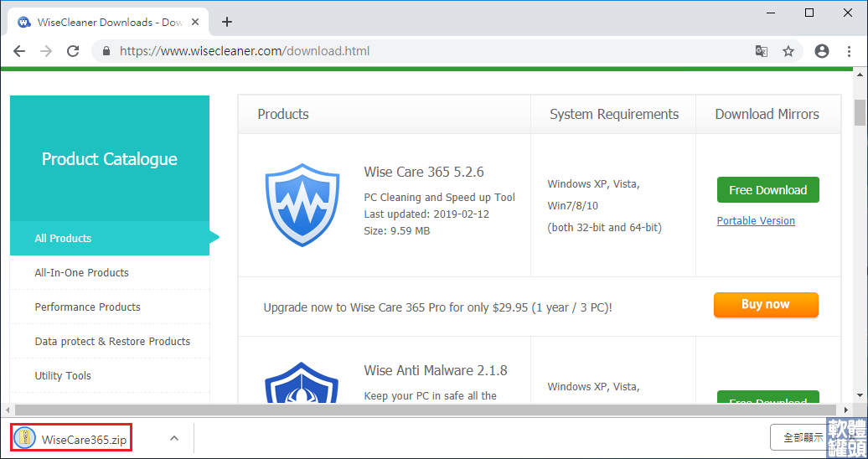Click the Wise Care 365 5.2.6 title
The image size is (868, 459).
(x=424, y=172)
